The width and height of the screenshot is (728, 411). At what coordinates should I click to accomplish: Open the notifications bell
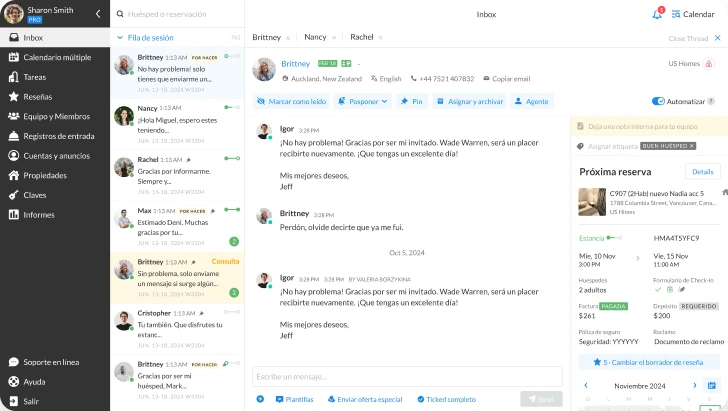pyautogui.click(x=658, y=14)
